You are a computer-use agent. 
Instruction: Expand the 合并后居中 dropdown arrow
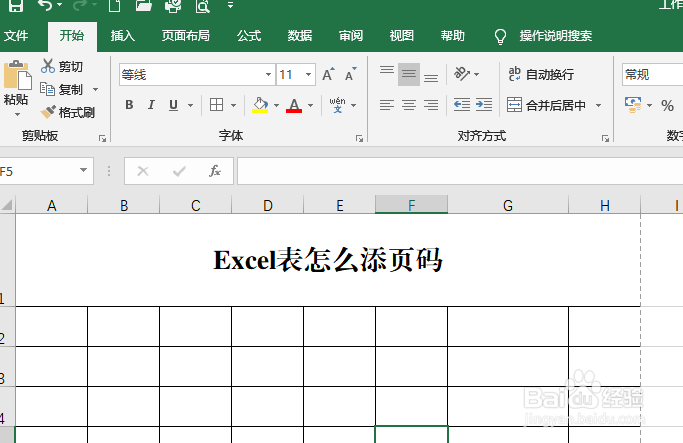(x=598, y=105)
